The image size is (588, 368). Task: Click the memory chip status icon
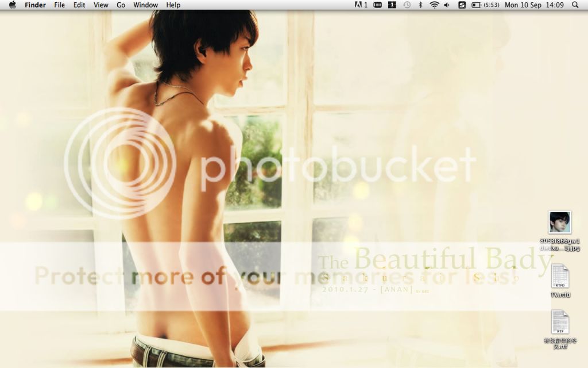pos(377,5)
